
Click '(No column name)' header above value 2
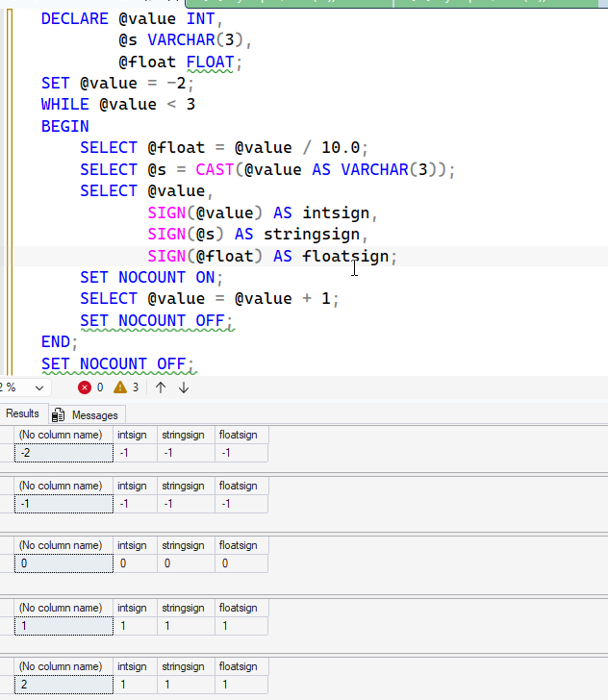click(x=63, y=666)
